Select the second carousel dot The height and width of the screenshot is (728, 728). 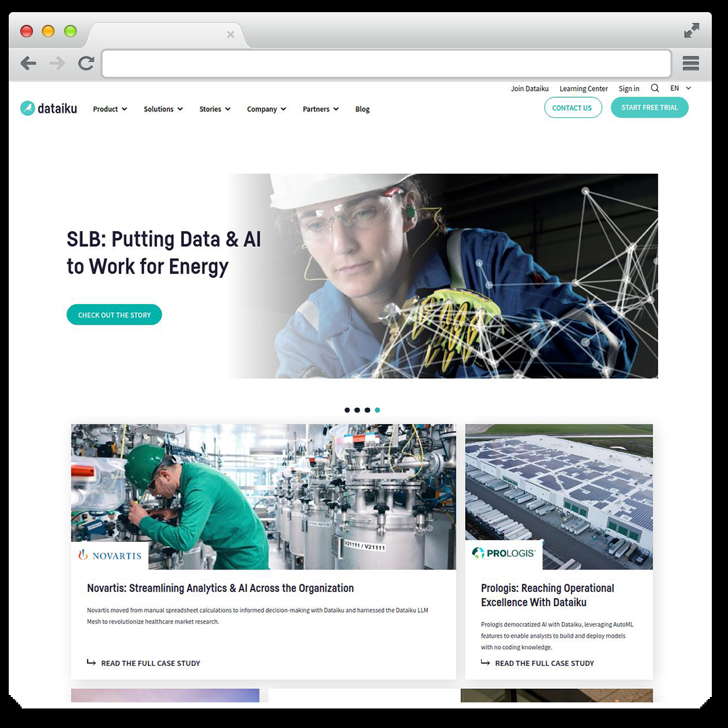click(357, 410)
